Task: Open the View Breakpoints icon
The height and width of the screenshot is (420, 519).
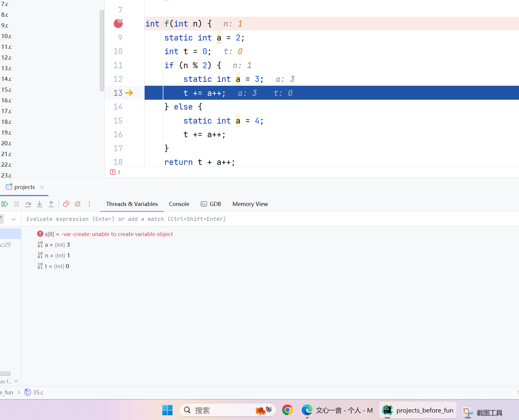Action: pos(66,204)
